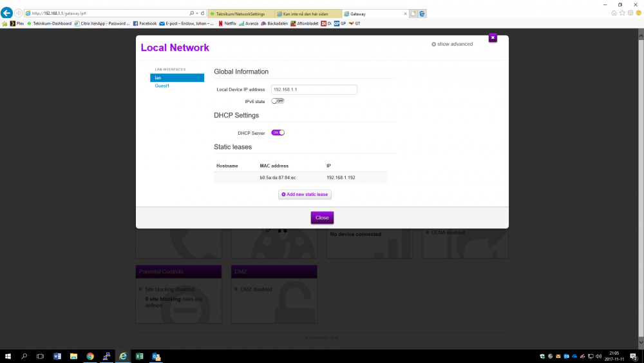This screenshot has width=644, height=363.
Task: Click the add to favorites bar star icon
Action: pos(5,23)
